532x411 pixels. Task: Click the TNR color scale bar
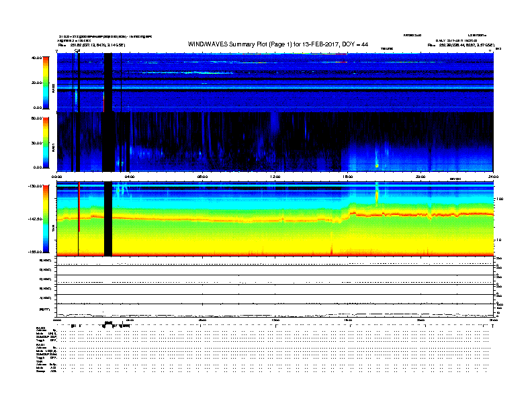[x=46, y=219]
